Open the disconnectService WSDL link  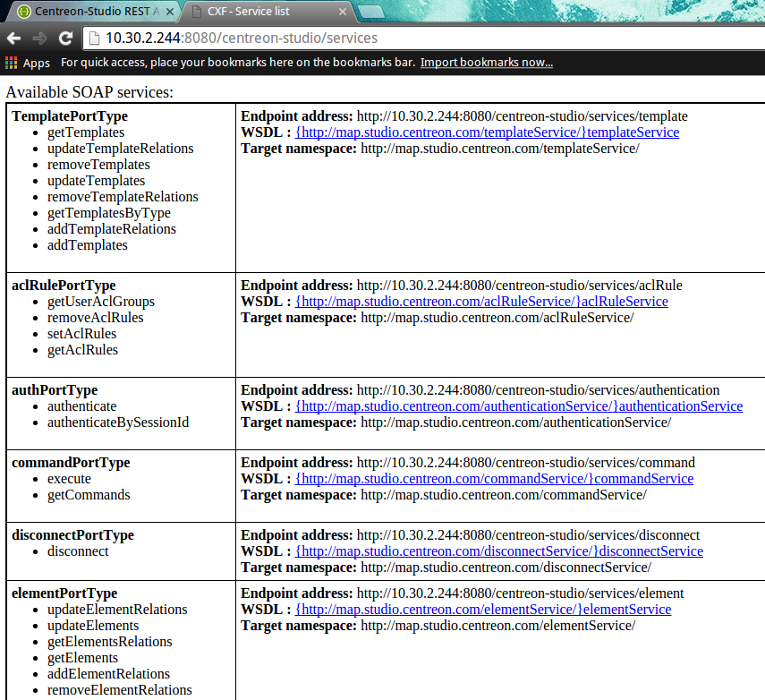(499, 551)
